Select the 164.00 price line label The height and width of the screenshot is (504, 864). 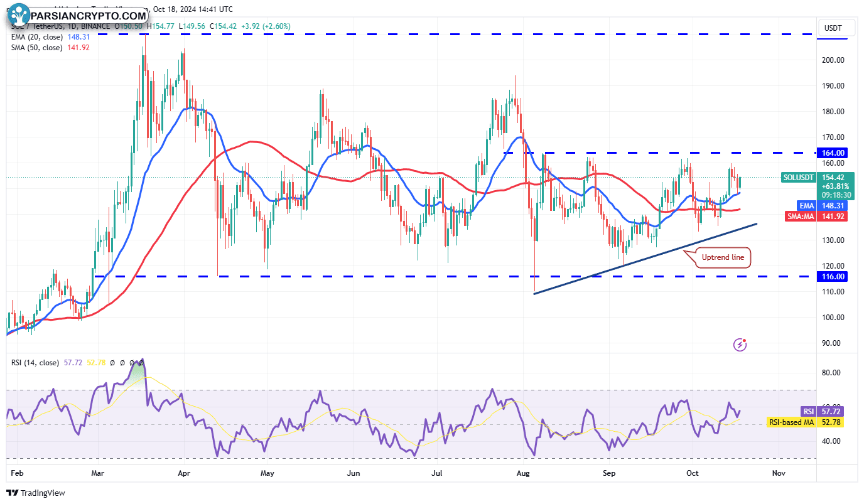click(833, 153)
